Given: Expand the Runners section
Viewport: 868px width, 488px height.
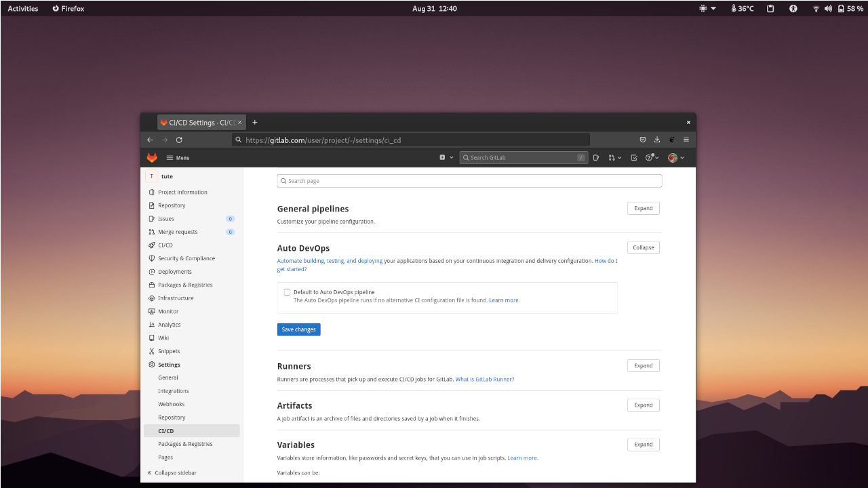Looking at the screenshot, I should click(642, 365).
